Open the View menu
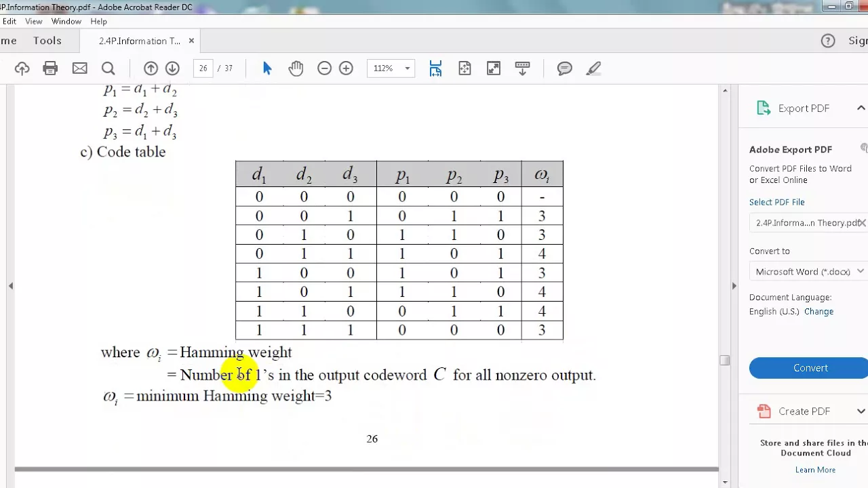 [33, 22]
